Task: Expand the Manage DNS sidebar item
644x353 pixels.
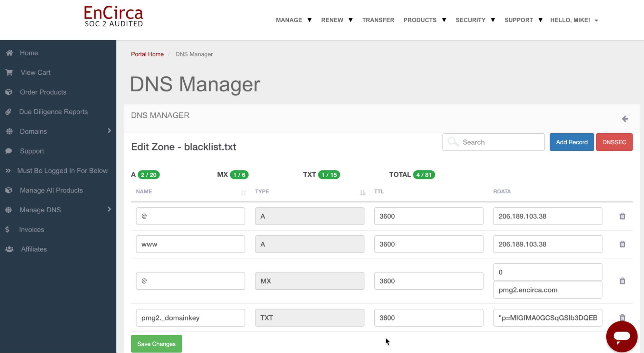Action: pos(109,210)
